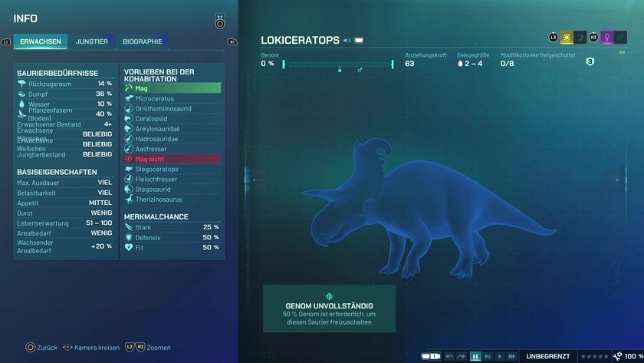
Task: Click the red Mag nicht header row
Action: point(172,159)
